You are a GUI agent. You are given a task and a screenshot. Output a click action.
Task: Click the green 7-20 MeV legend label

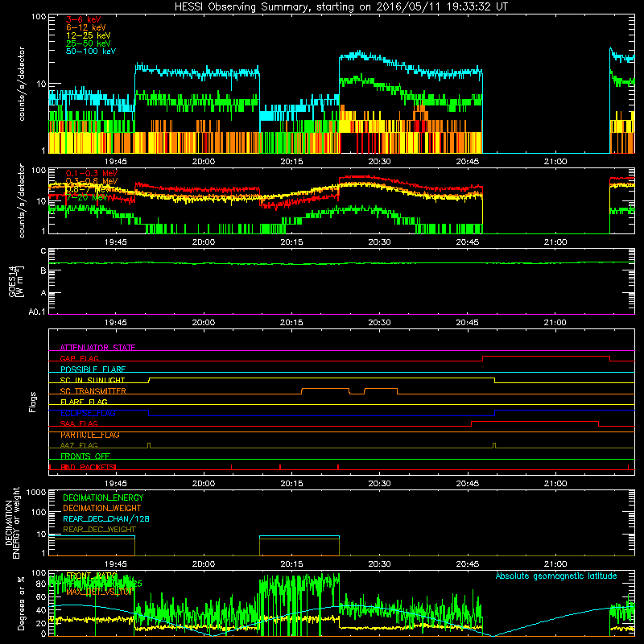click(87, 197)
